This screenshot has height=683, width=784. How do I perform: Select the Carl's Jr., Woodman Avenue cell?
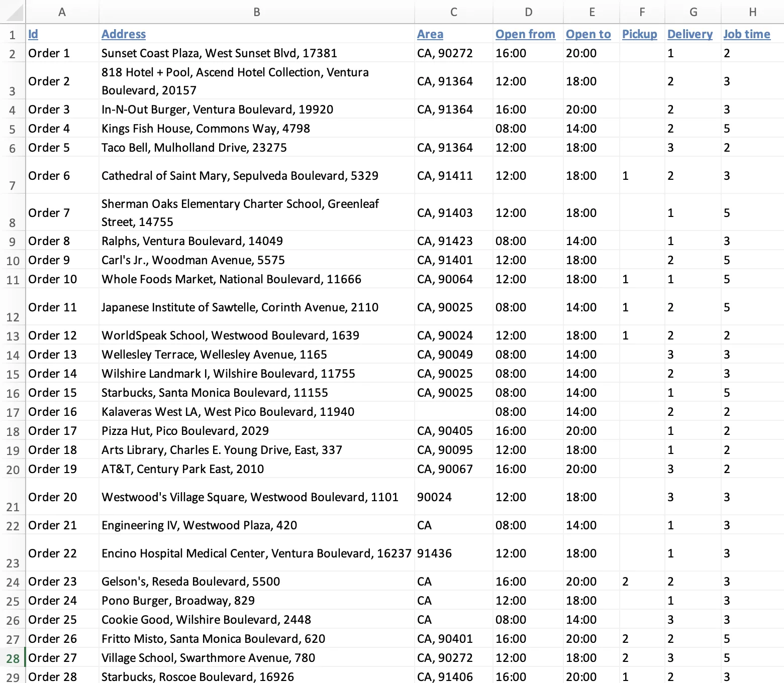[256, 260]
